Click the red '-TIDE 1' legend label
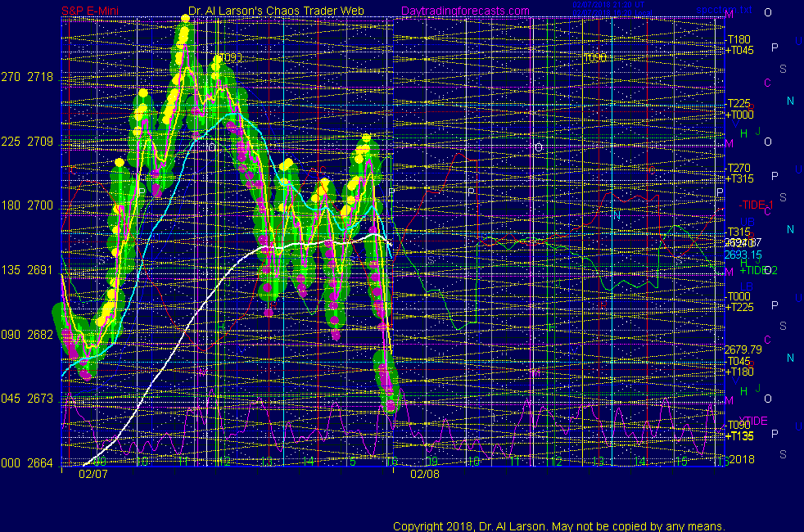The height and width of the screenshot is (532, 804). [756, 205]
